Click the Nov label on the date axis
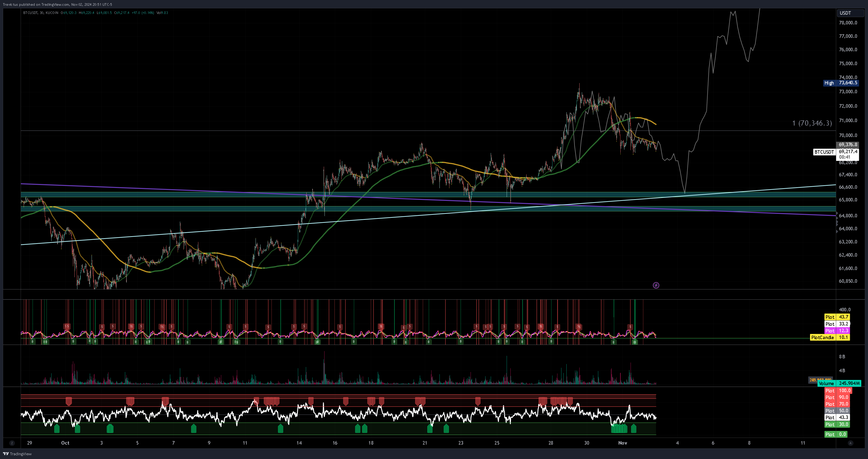This screenshot has width=868, height=459. 622,443
